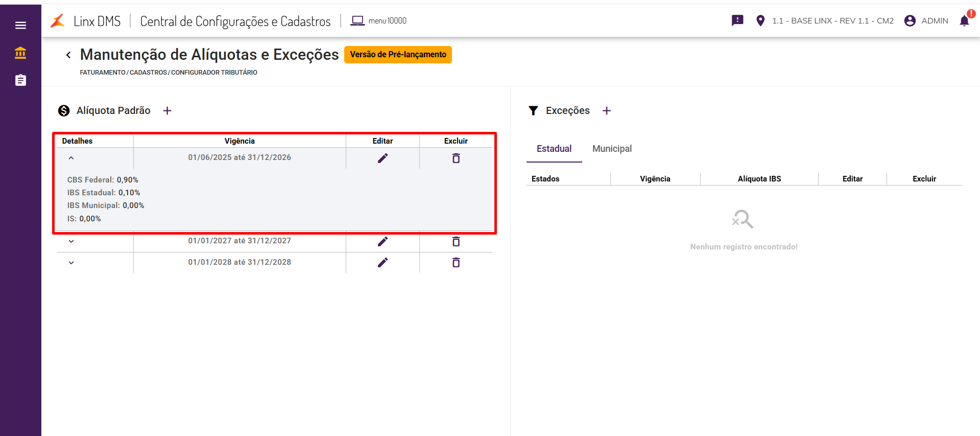Open the notifications bell
This screenshot has height=436, width=980.
pyautogui.click(x=964, y=21)
